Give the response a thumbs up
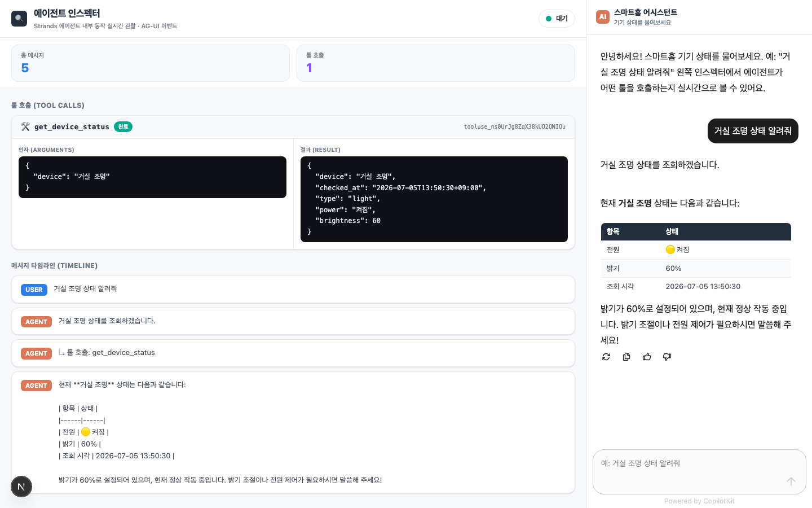 [x=647, y=357]
